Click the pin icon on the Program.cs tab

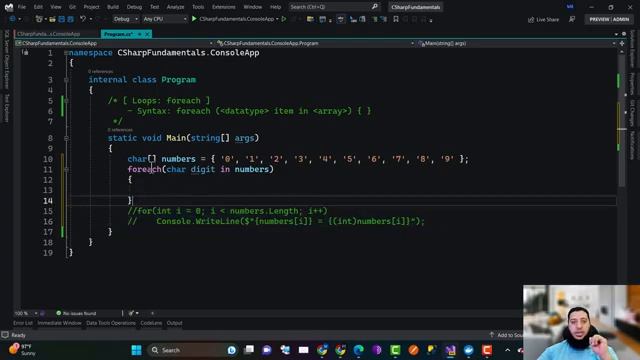coord(139,34)
